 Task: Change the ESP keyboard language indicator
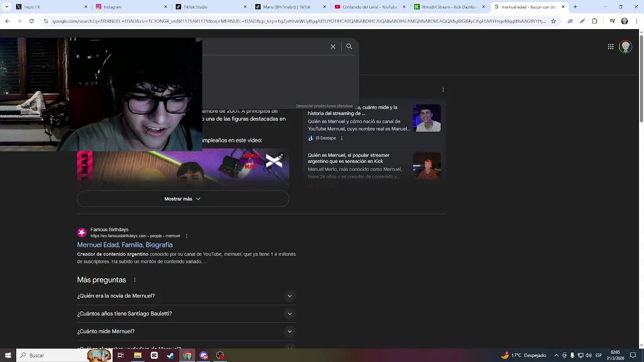599,355
